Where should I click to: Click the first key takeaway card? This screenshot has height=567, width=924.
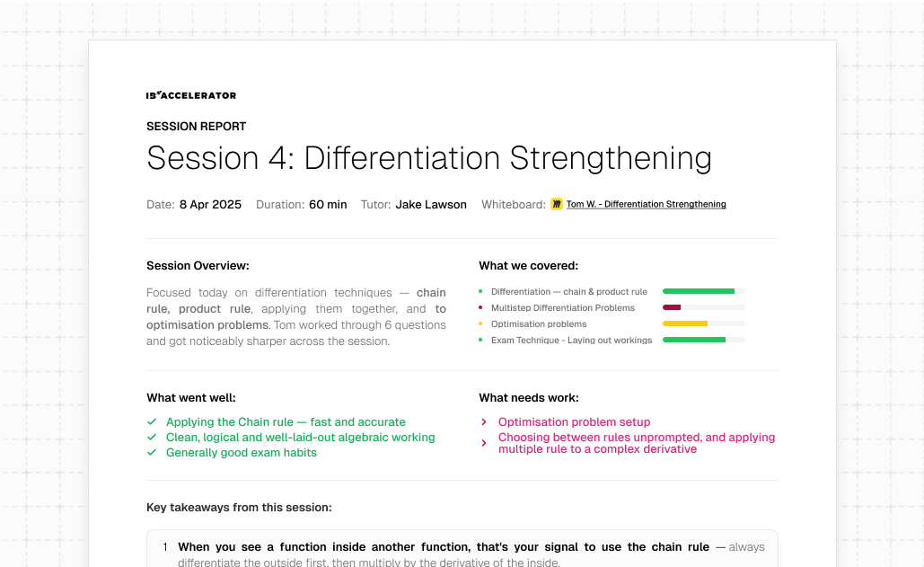tap(462, 550)
